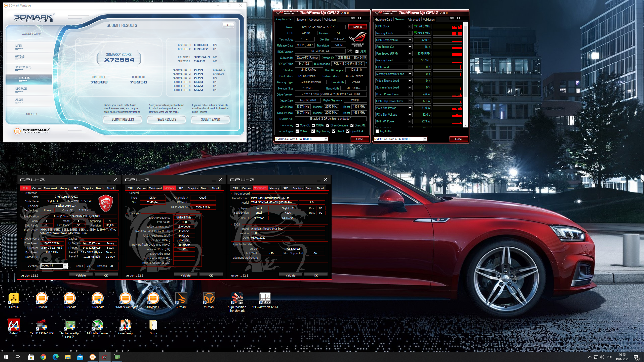Viewport: 644px width, 362px height.
Task: Open GPU selector dropdown in right GPU-Z Sensors window
Action: coord(425,139)
